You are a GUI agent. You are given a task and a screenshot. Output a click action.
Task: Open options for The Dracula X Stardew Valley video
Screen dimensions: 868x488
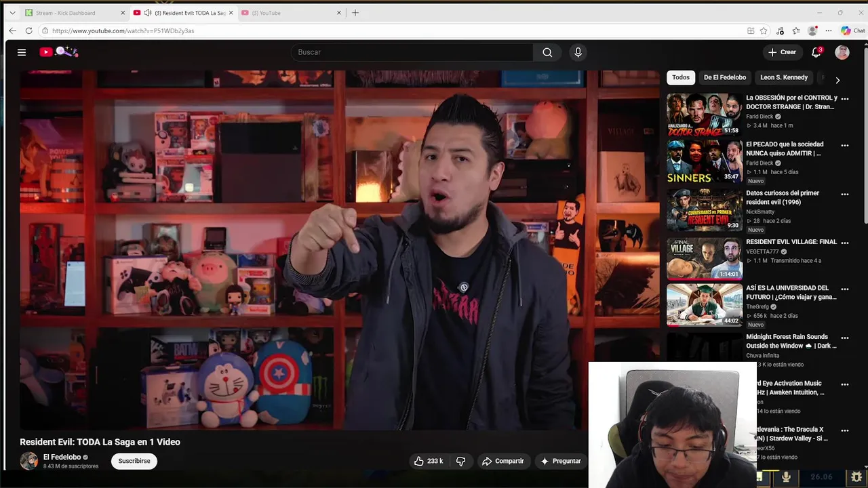(845, 430)
